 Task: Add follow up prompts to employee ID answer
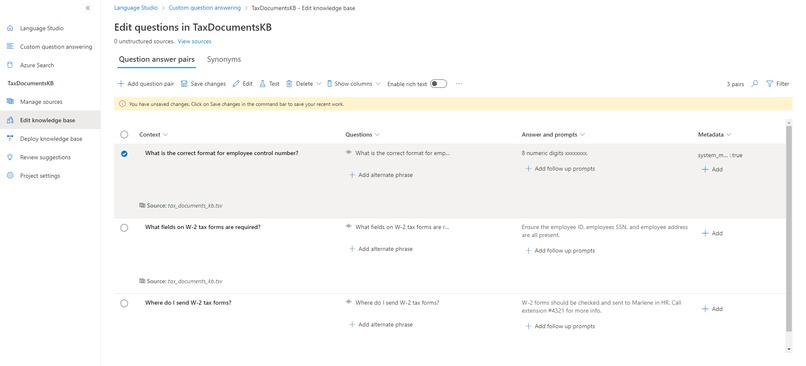tap(560, 251)
